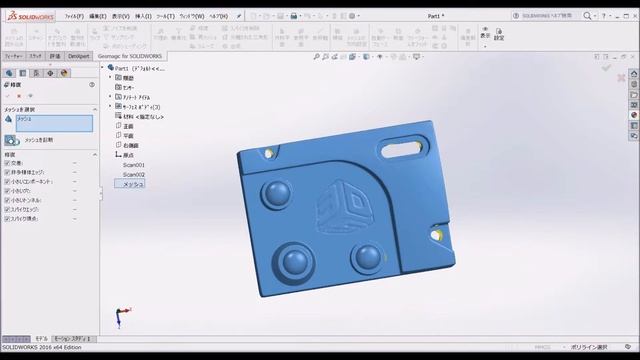The width and height of the screenshot is (640, 360).
Task: Open the 挿入(I) menu
Action: coord(143,16)
